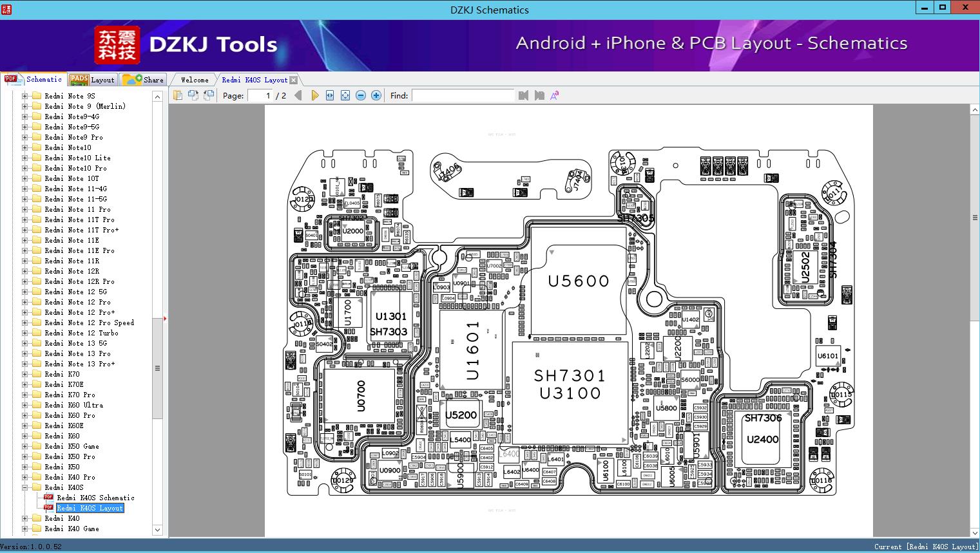Expand the Redmi Note10 Pro folder
This screenshot has height=553, width=980.
click(24, 168)
